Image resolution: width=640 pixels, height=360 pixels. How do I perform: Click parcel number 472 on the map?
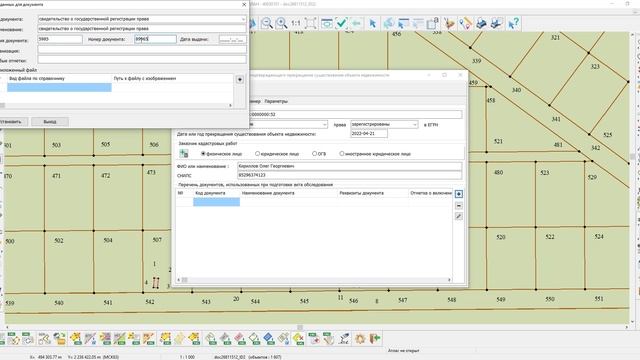(x=105, y=176)
